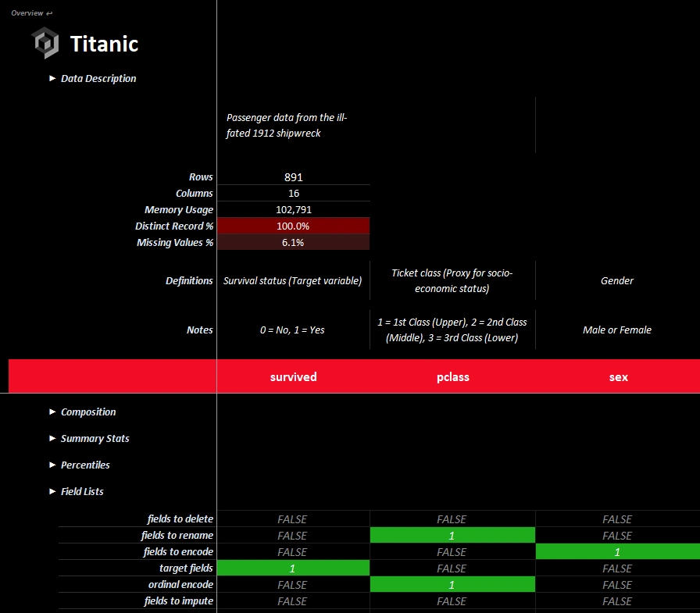Click the 'target fields' row label
Image resolution: width=700 pixels, height=613 pixels.
[x=187, y=568]
